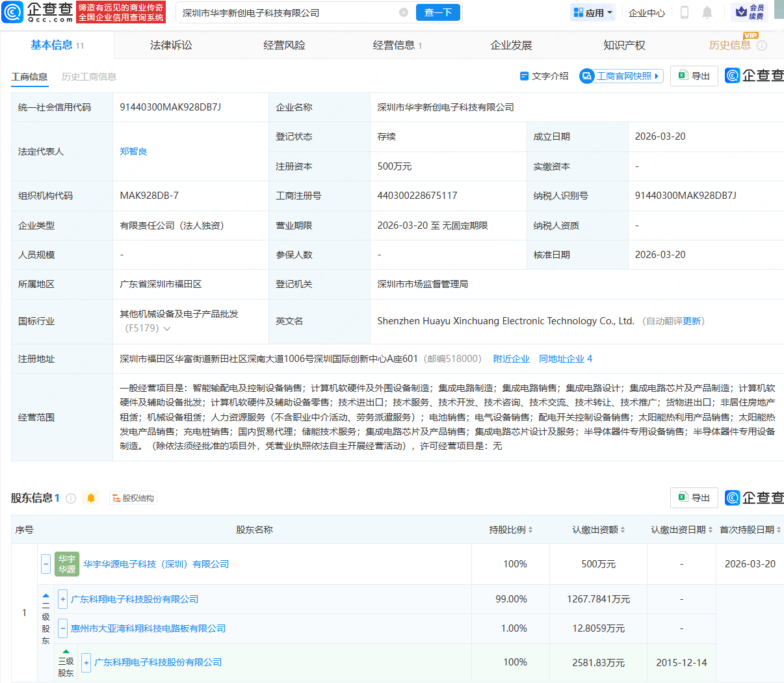Click the 企查查 logo in top-left corner

click(x=38, y=12)
